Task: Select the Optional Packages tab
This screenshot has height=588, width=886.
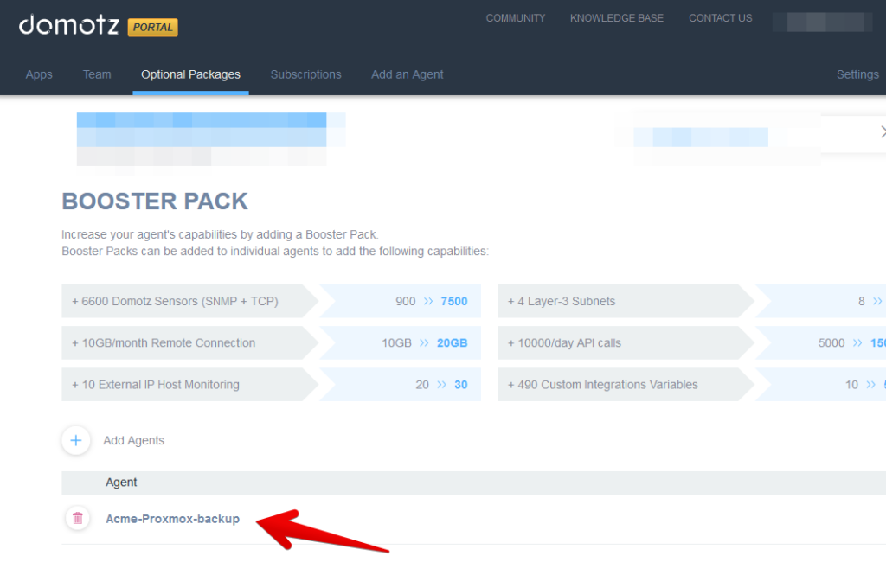Action: (x=190, y=74)
